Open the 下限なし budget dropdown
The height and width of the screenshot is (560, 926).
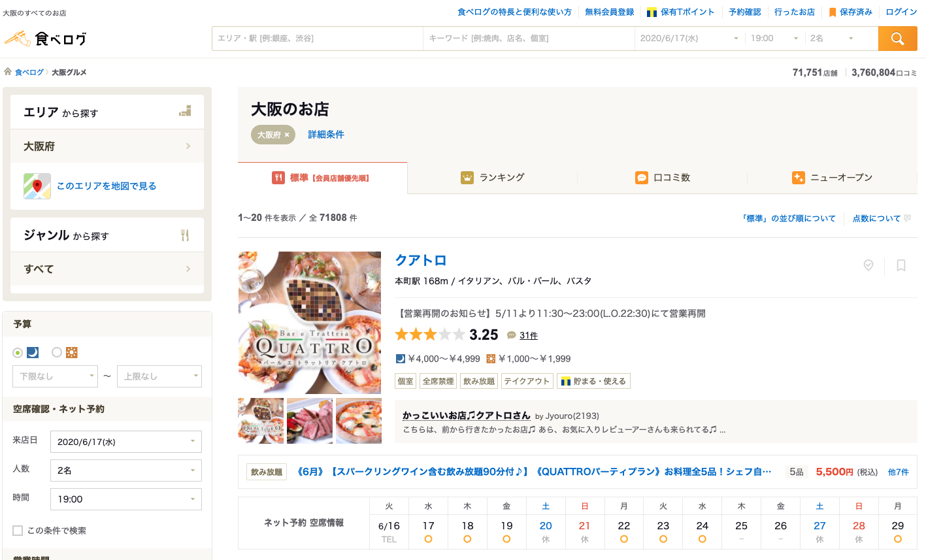tap(55, 376)
